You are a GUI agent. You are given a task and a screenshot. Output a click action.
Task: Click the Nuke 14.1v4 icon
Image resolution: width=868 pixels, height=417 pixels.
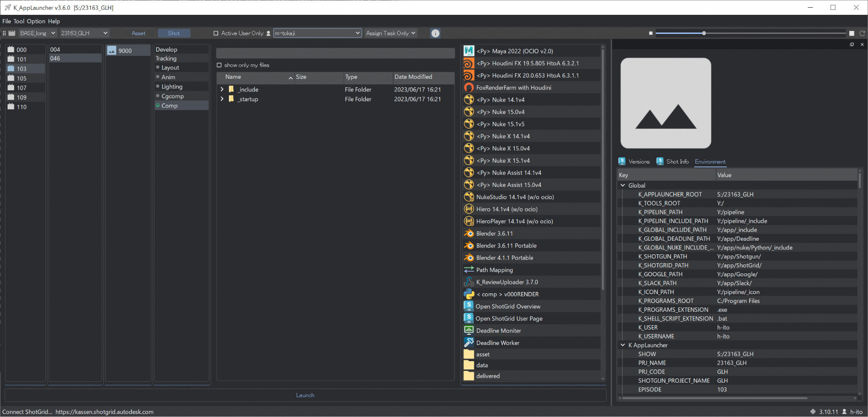point(468,100)
